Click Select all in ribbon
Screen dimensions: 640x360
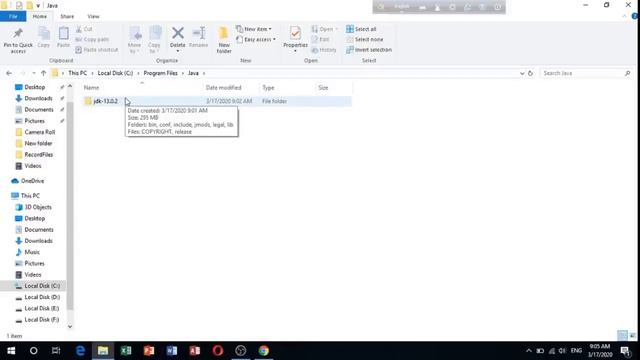pyautogui.click(x=361, y=29)
